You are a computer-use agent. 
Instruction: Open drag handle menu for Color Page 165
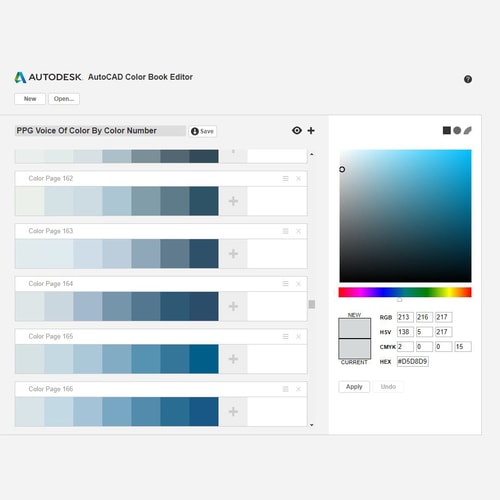tap(285, 336)
